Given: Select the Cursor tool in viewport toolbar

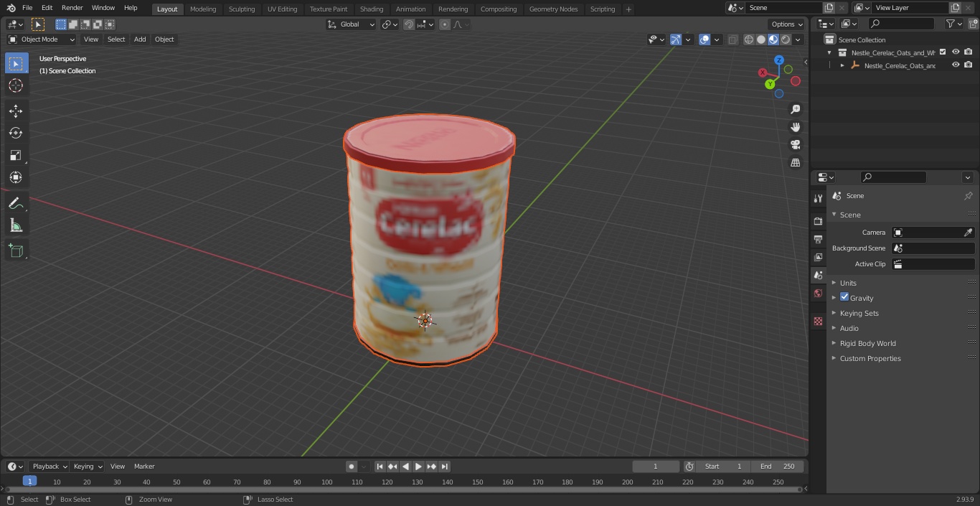Looking at the screenshot, I should 16,85.
